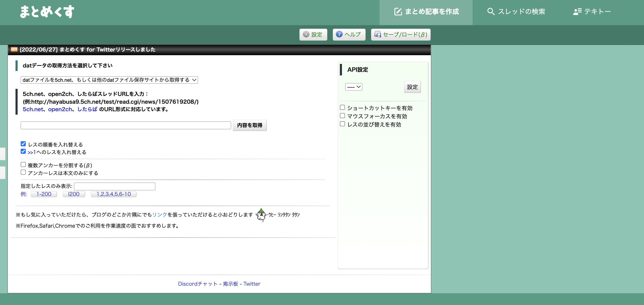
Task: Open the dat data retrieval method dropdown
Action: coord(109,80)
